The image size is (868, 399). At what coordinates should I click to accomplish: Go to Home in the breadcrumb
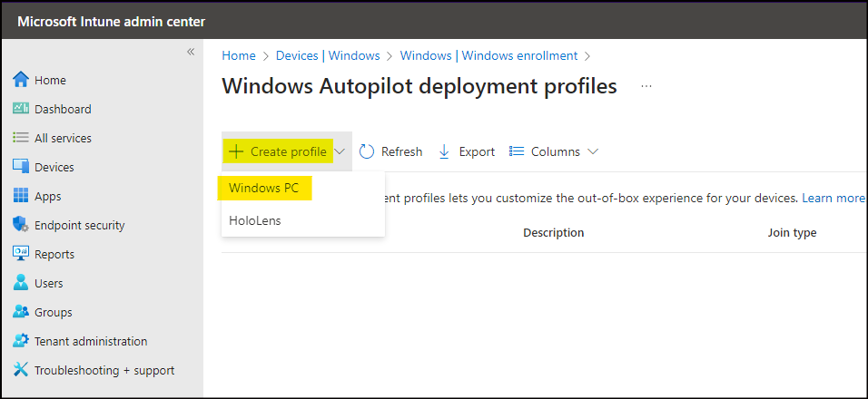239,56
